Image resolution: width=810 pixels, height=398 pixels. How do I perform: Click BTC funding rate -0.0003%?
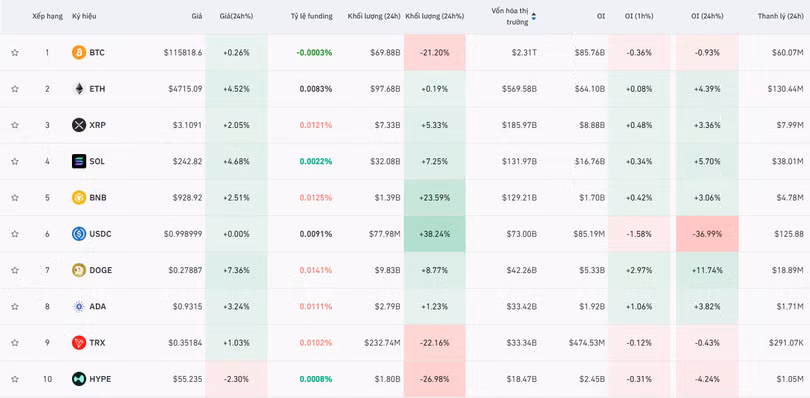point(314,53)
